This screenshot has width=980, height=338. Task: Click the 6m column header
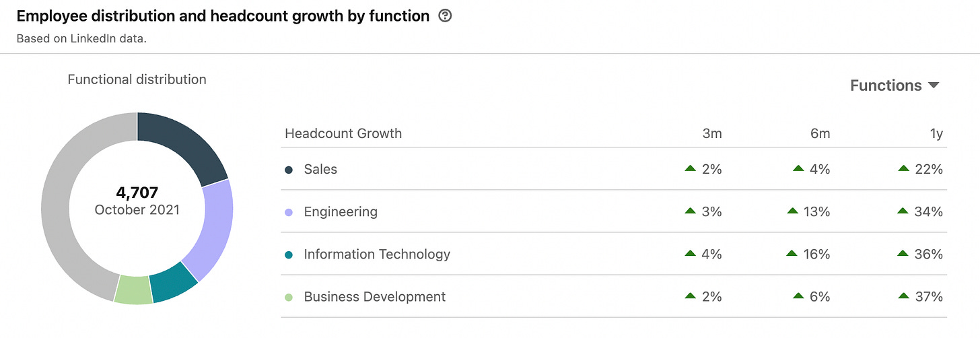[x=820, y=133]
